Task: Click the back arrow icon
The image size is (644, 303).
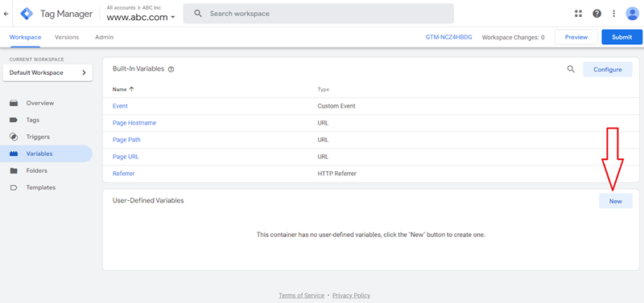Action: pos(6,14)
